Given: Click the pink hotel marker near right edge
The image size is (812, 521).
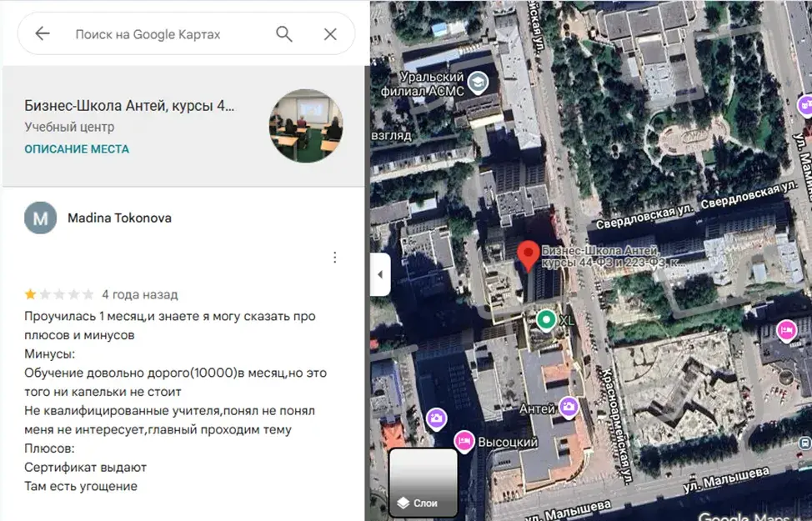Looking at the screenshot, I should pyautogui.click(x=786, y=330).
